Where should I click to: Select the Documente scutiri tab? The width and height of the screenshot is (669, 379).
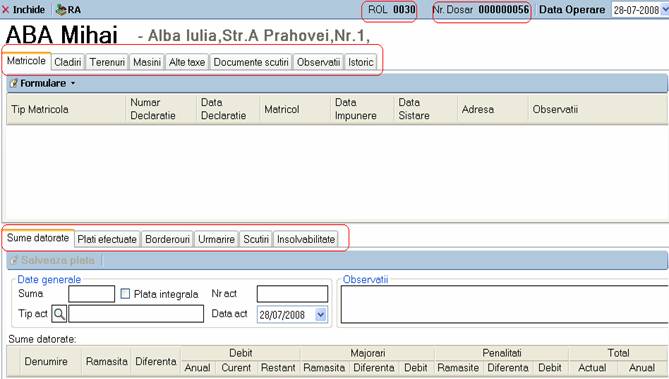click(x=251, y=62)
